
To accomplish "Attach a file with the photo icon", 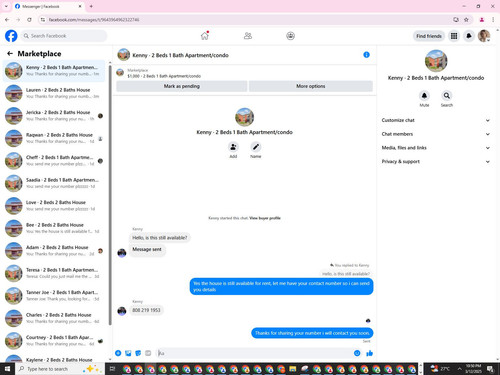I will click(x=128, y=353).
